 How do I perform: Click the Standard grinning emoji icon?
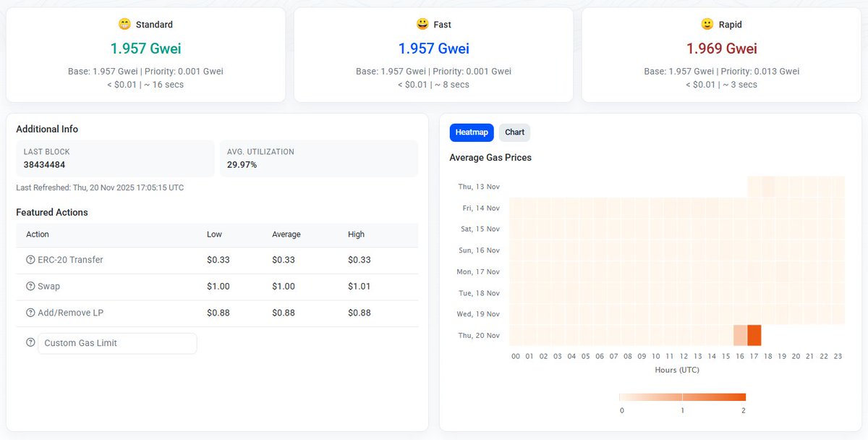point(124,24)
